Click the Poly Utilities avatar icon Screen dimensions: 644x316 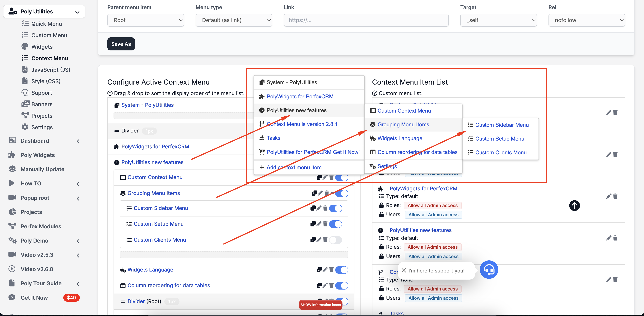(12, 11)
